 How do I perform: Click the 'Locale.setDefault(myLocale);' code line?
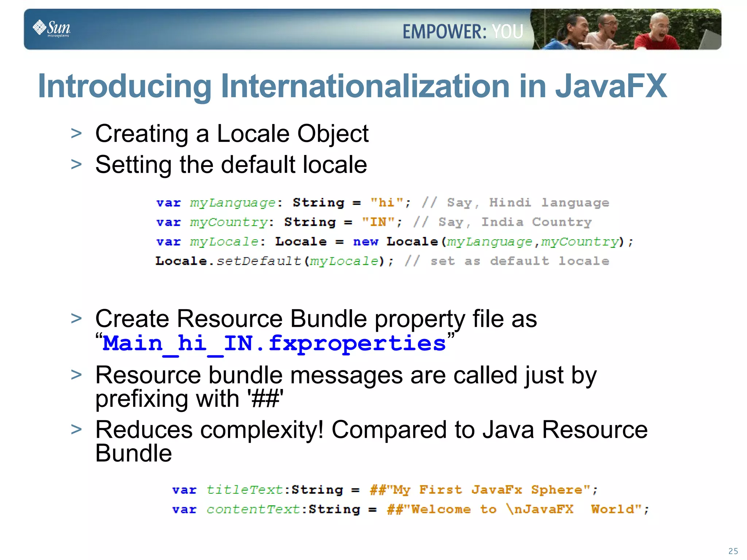pos(382,261)
